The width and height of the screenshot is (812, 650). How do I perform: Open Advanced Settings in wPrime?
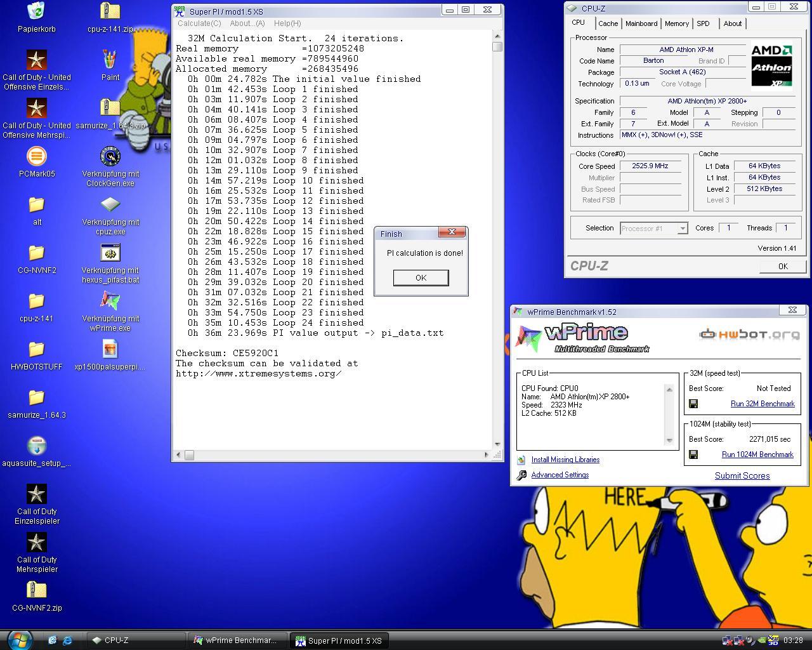click(x=560, y=475)
